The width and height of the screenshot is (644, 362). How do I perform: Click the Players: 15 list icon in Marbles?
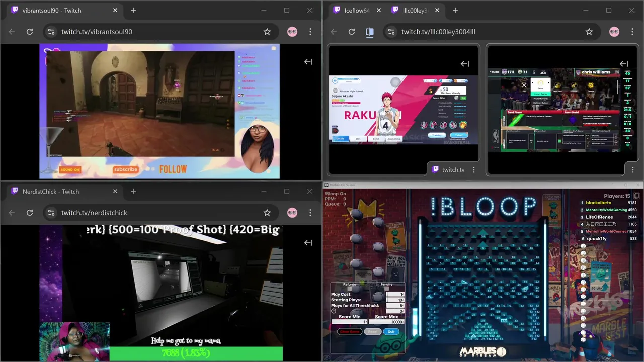(x=636, y=196)
